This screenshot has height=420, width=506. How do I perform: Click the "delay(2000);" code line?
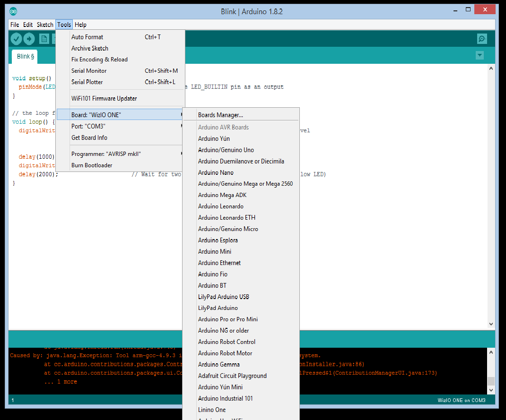(38, 174)
